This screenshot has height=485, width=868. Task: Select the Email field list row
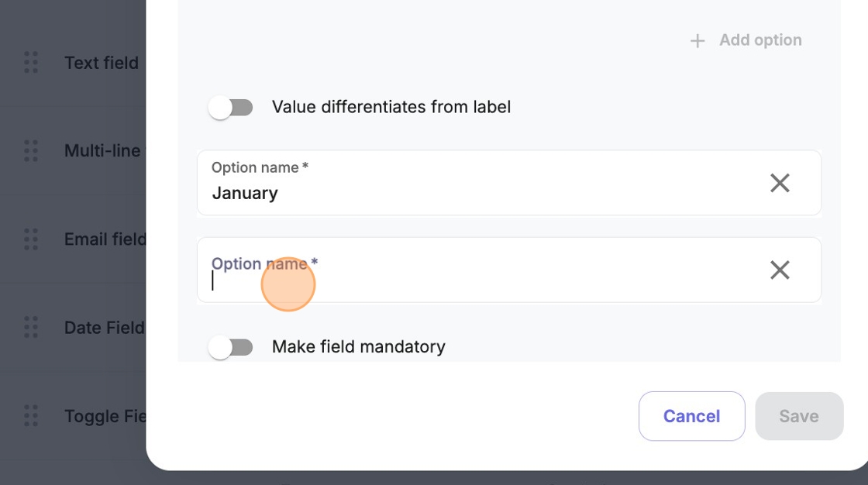coord(105,239)
